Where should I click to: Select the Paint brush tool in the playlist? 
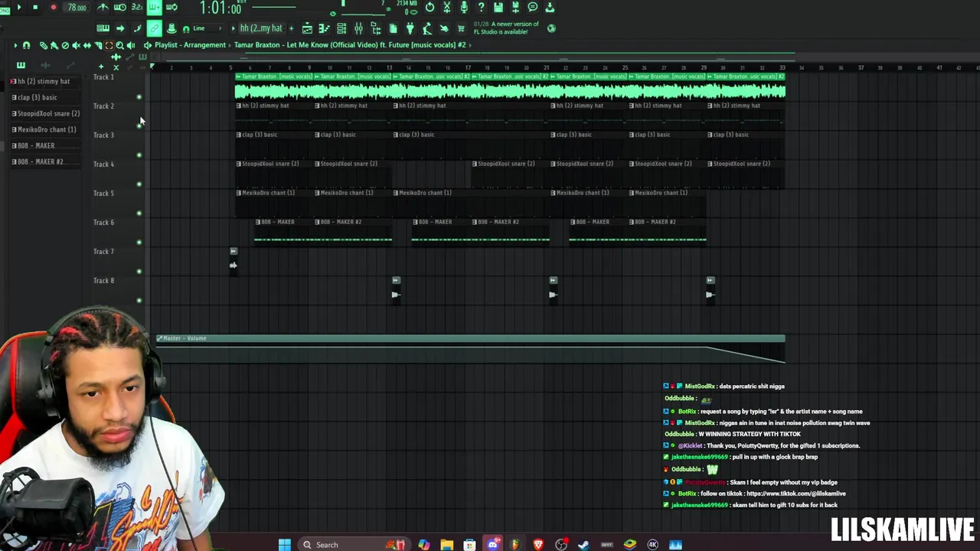(x=54, y=45)
